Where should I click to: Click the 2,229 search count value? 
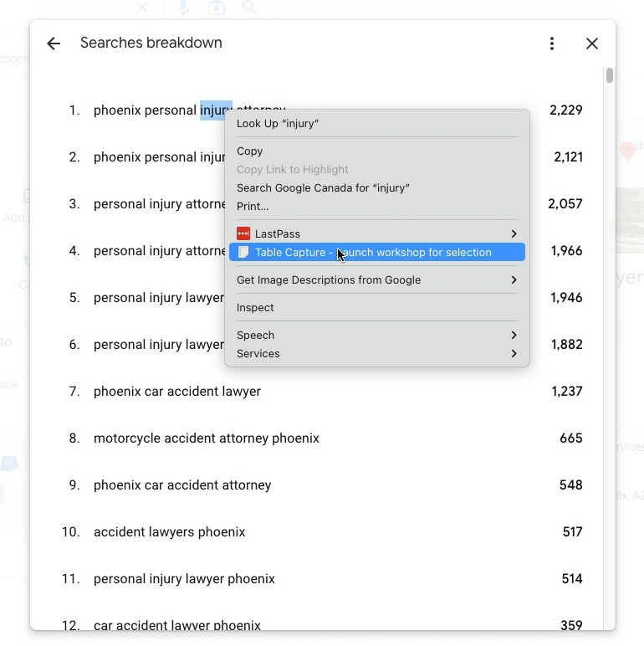[x=566, y=110]
